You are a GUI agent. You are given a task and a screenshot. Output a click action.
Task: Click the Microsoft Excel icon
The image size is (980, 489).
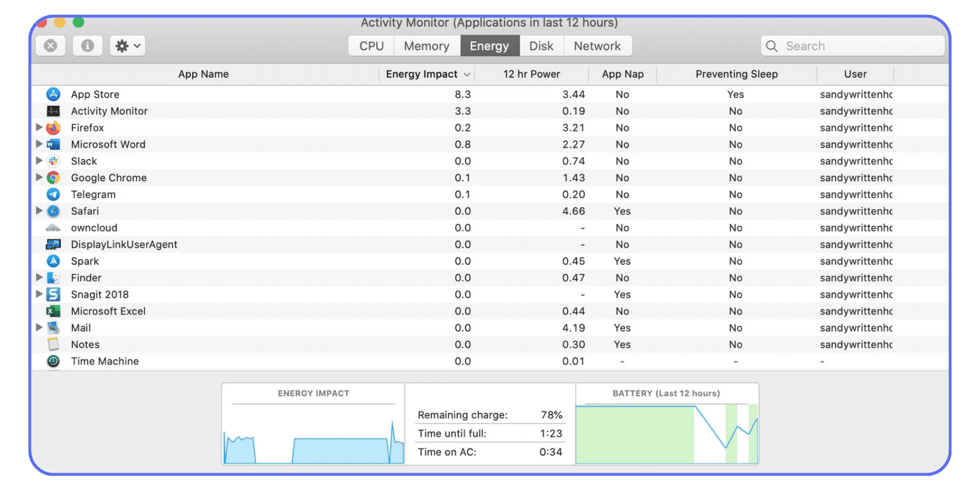(x=53, y=311)
